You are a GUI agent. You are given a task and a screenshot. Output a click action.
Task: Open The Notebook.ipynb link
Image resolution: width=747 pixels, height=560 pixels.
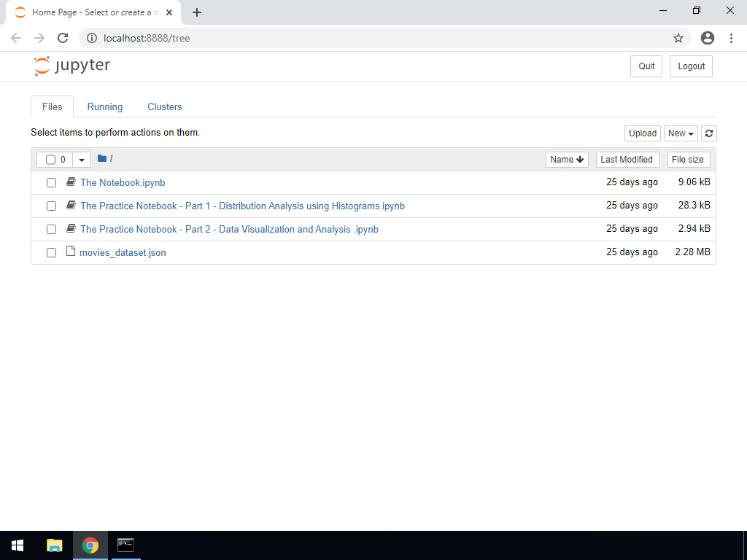pos(123,182)
